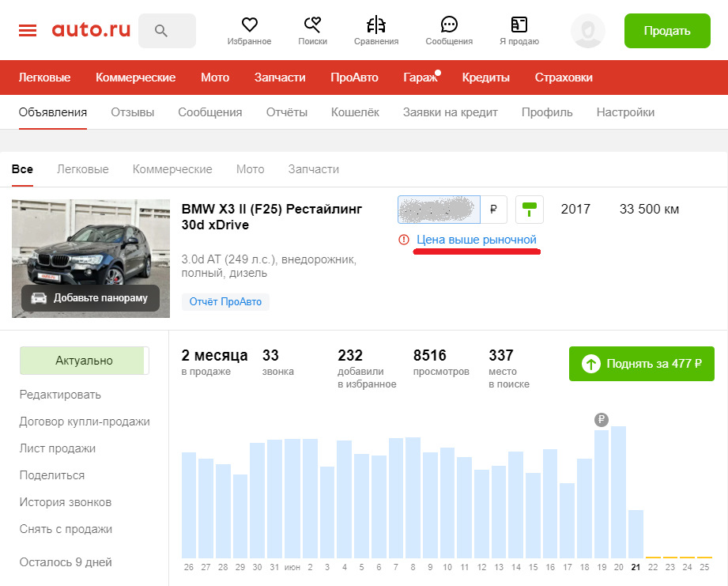Click the ruble marker above chart
The image size is (728, 586).
click(602, 420)
